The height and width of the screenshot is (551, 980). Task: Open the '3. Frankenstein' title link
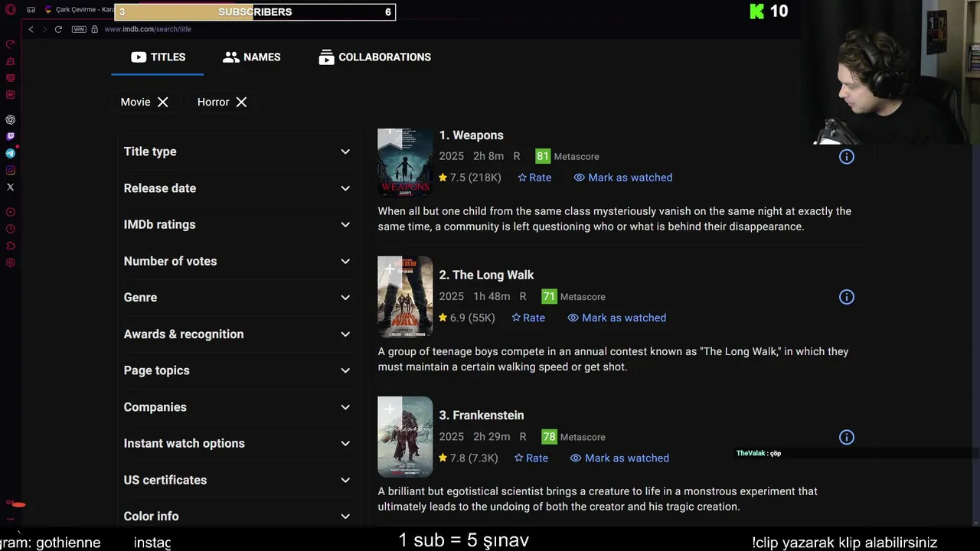[482, 416]
